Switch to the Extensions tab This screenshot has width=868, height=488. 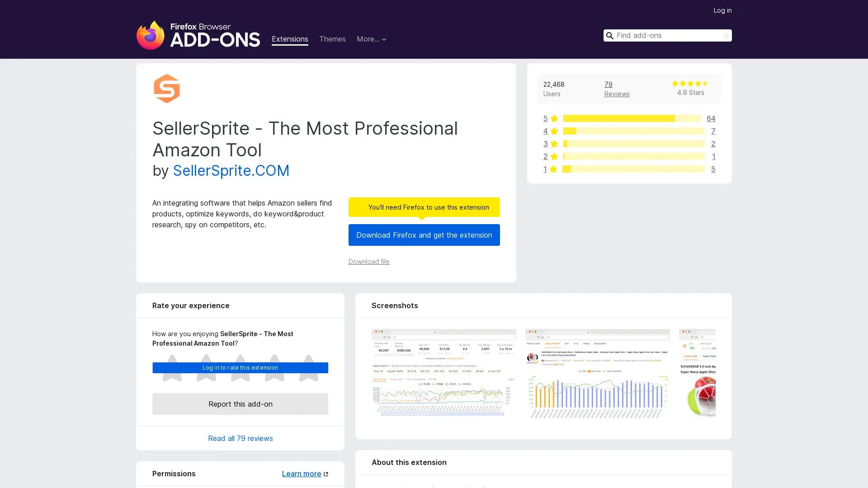pos(290,39)
